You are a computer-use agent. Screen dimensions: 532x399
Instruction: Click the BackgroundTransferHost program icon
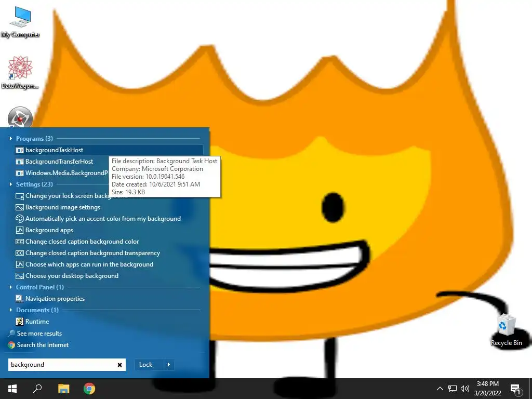(20, 162)
